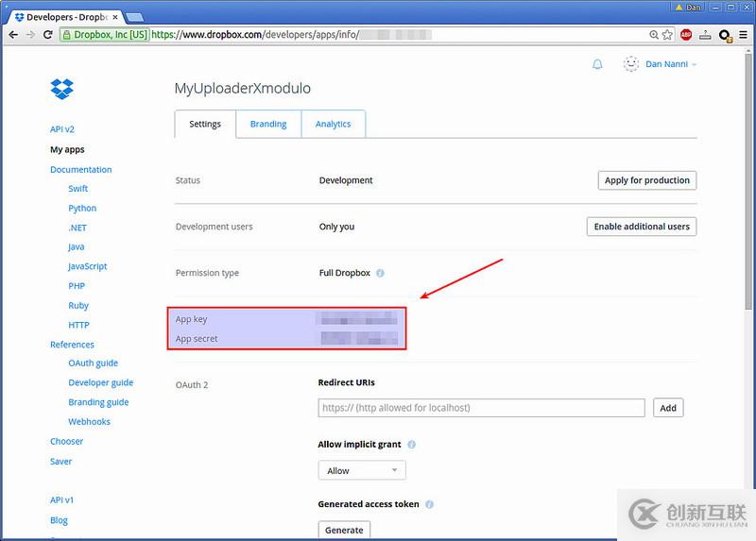The height and width of the screenshot is (541, 756).
Task: Open the Adblock Plus extension icon
Action: [x=686, y=35]
